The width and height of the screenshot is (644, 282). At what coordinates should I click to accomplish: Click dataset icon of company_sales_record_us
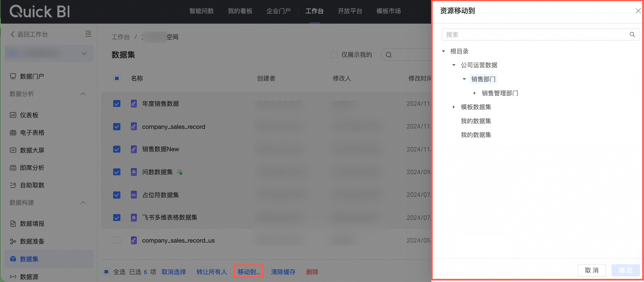click(x=134, y=240)
